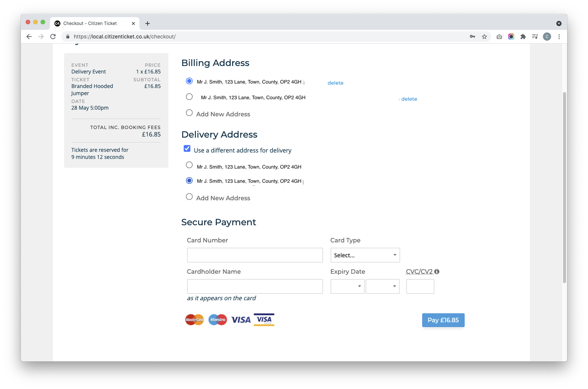Choose Add New Address under Billing Address
The height and width of the screenshot is (389, 588).
[x=189, y=113]
